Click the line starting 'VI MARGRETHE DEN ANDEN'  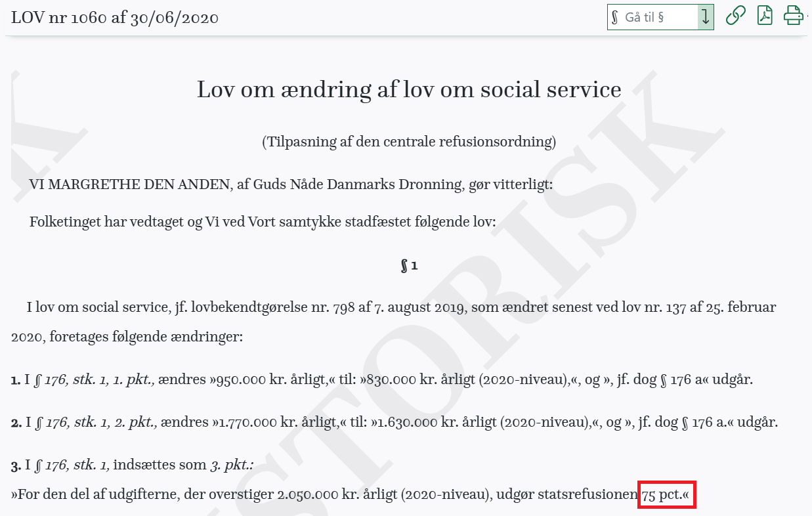[x=291, y=184]
